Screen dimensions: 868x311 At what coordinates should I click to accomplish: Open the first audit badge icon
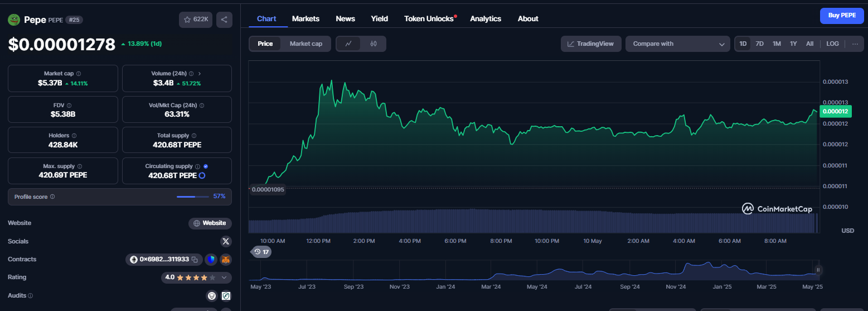tap(212, 296)
